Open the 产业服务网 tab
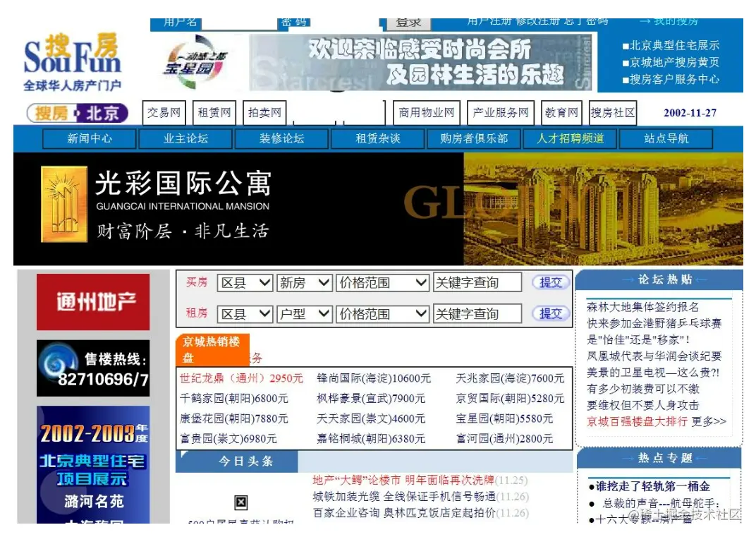The height and width of the screenshot is (537, 756). pos(501,113)
